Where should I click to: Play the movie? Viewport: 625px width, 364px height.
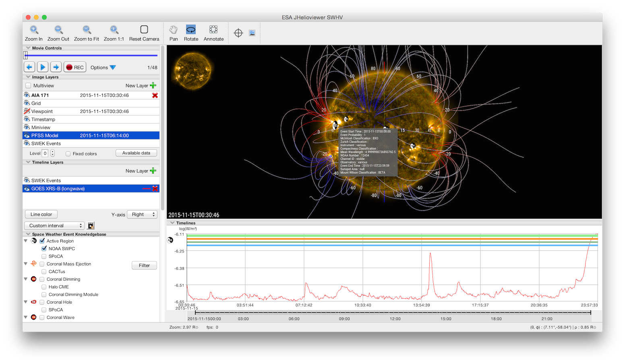click(x=43, y=67)
